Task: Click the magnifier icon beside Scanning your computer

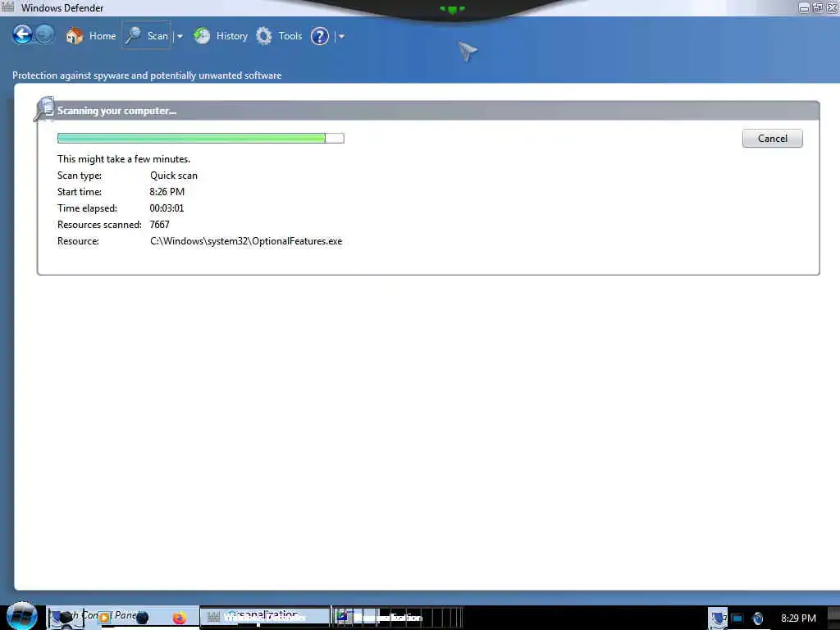Action: tap(44, 109)
